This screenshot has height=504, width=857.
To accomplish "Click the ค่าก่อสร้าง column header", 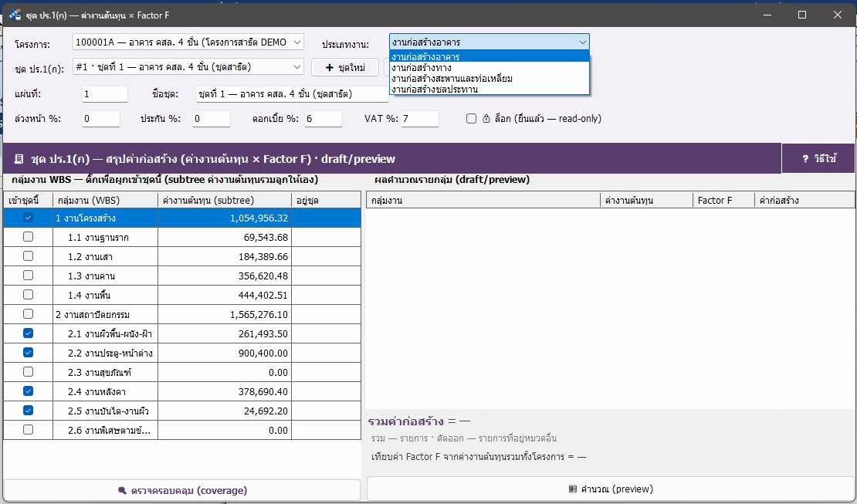I will 804,200.
